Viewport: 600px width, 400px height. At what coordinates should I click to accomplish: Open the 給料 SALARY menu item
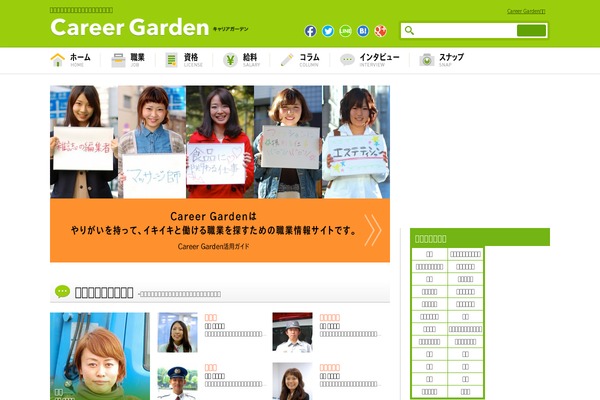[251, 60]
